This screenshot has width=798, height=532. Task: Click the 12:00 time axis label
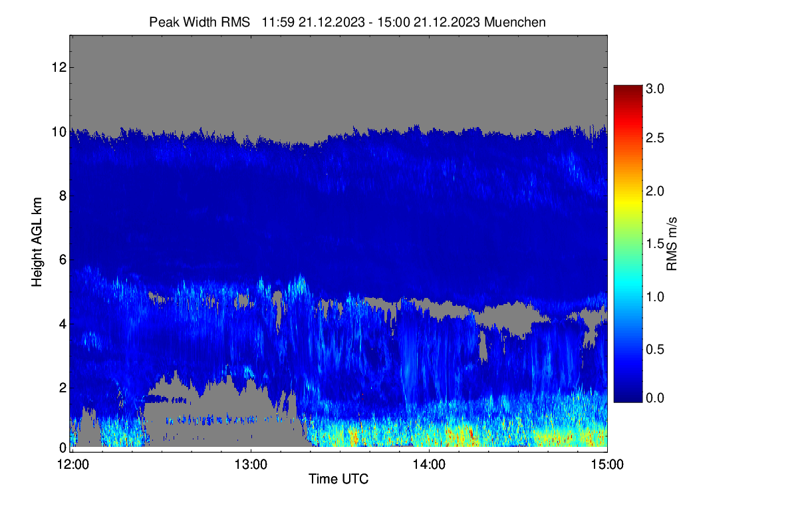click(x=72, y=465)
